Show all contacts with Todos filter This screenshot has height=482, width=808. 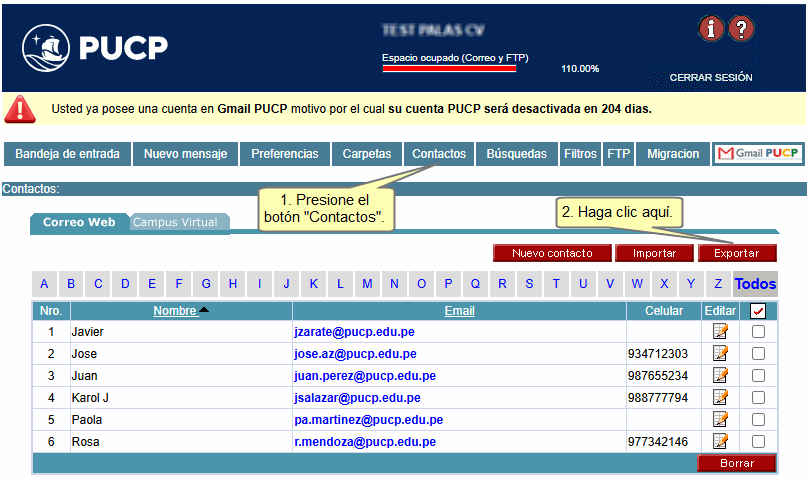[x=755, y=284]
